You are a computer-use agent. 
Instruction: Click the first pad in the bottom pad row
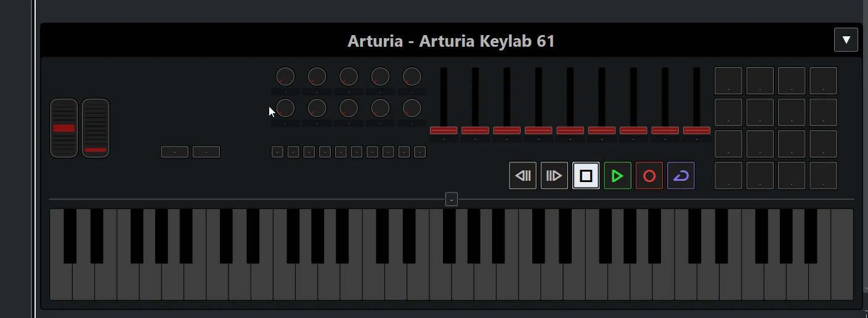[728, 175]
